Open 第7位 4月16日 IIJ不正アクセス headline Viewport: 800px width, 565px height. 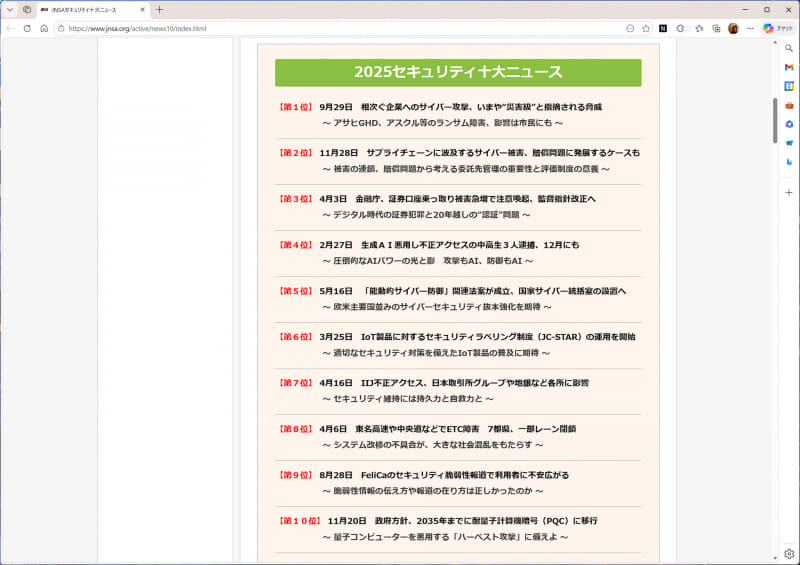454,383
